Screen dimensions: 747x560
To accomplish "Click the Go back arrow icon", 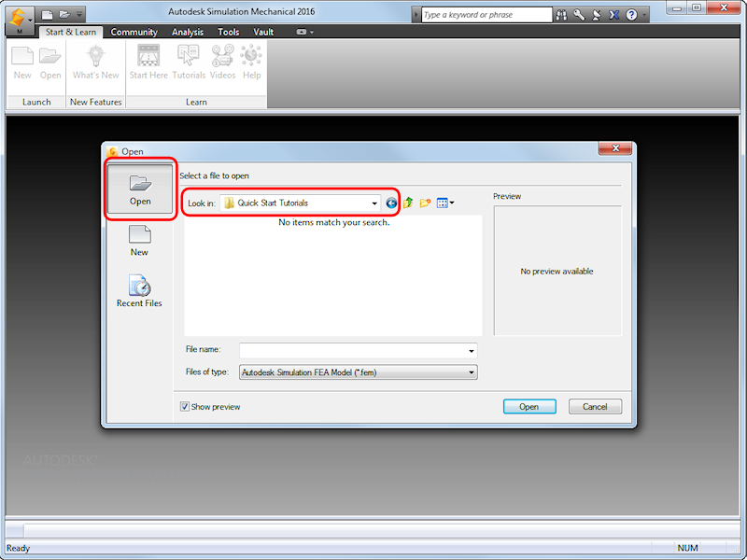I will point(391,203).
